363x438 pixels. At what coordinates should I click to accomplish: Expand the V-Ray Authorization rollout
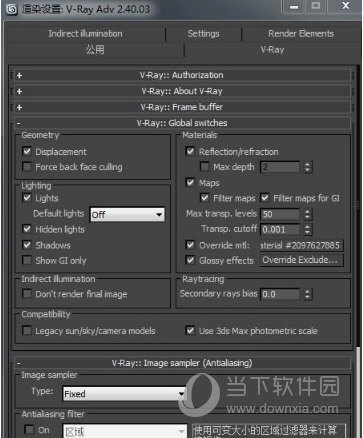(182, 75)
